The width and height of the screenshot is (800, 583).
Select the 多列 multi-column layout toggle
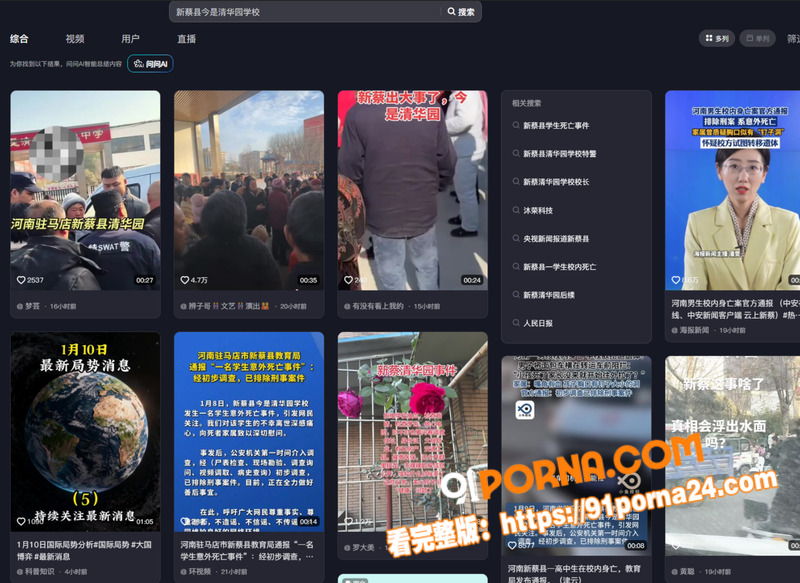pyautogui.click(x=716, y=38)
